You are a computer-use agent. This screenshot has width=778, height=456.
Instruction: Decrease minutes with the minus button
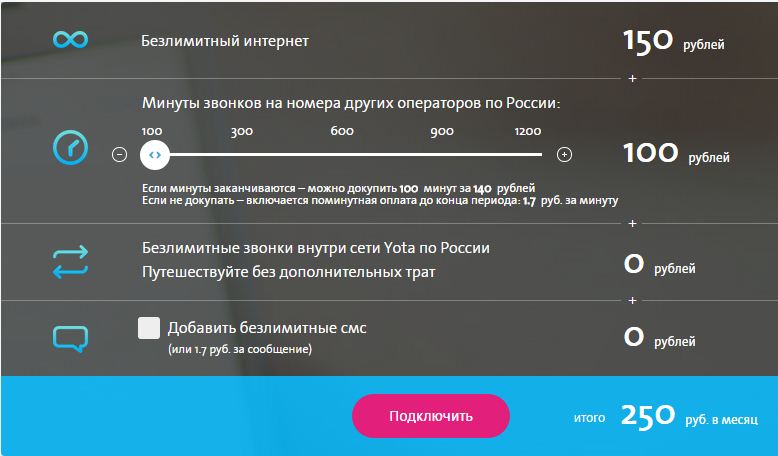tap(120, 154)
